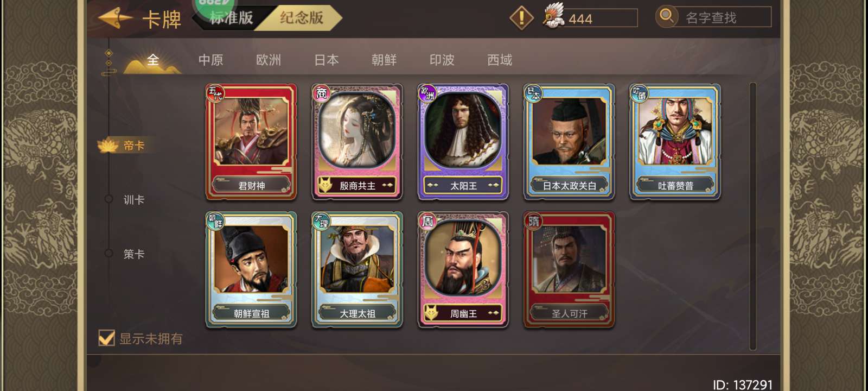Open the 圣人可汗 card
Screen dimensions: 868x391
[x=569, y=270]
